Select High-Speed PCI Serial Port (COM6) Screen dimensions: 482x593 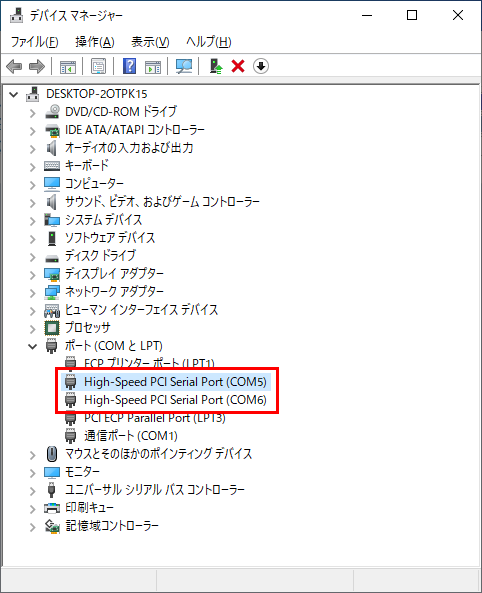(x=175, y=400)
